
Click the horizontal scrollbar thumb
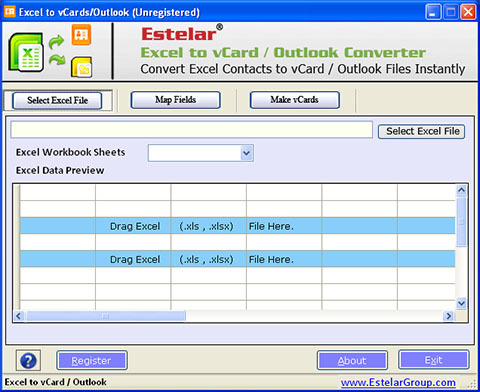(106, 316)
